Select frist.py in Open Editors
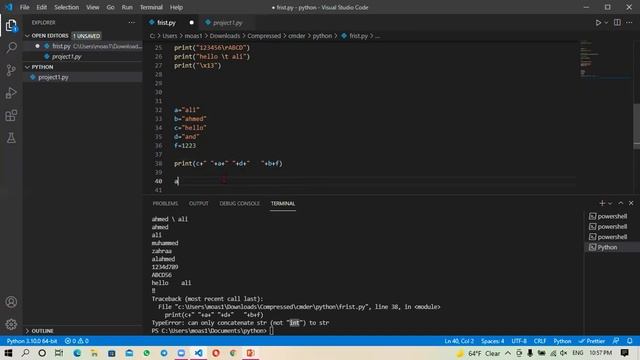Screen dimensions: 640x360 [x=83, y=46]
